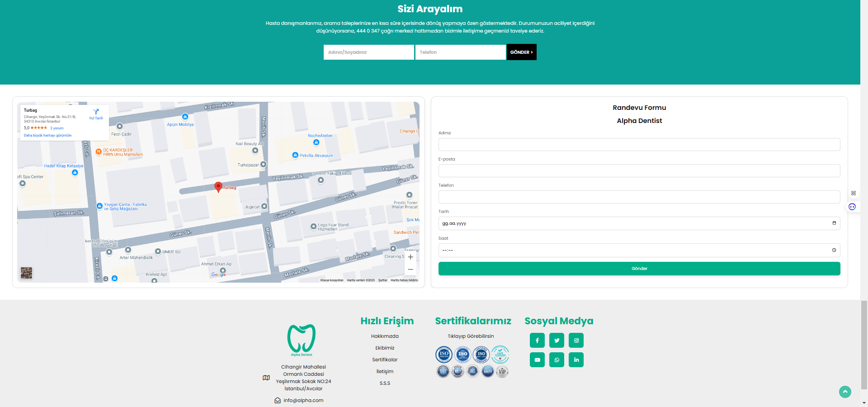Zoom out the map with minus
Screen dimensions: 868x407
click(410, 270)
